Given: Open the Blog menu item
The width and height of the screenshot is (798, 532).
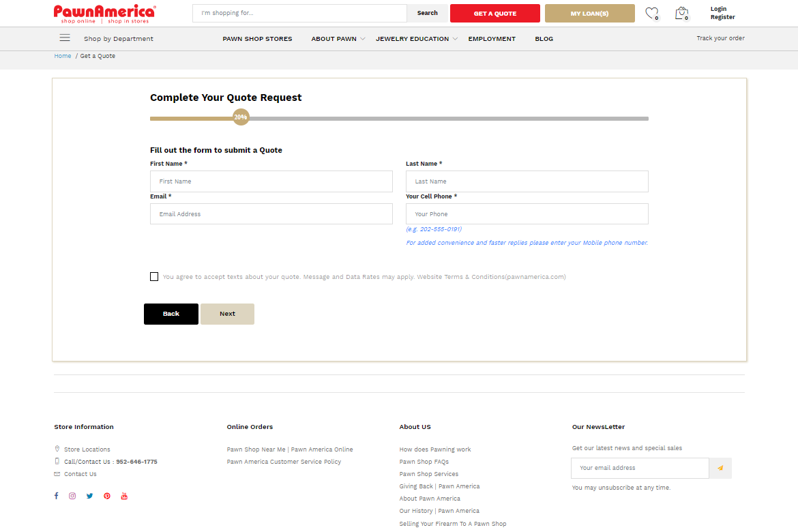Looking at the screenshot, I should click(x=544, y=39).
